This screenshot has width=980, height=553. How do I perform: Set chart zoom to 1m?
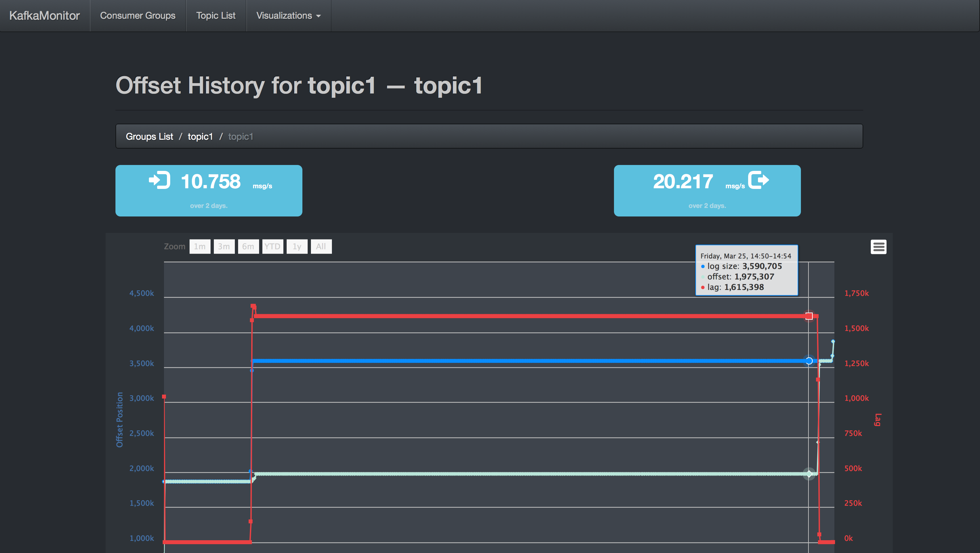pyautogui.click(x=200, y=246)
